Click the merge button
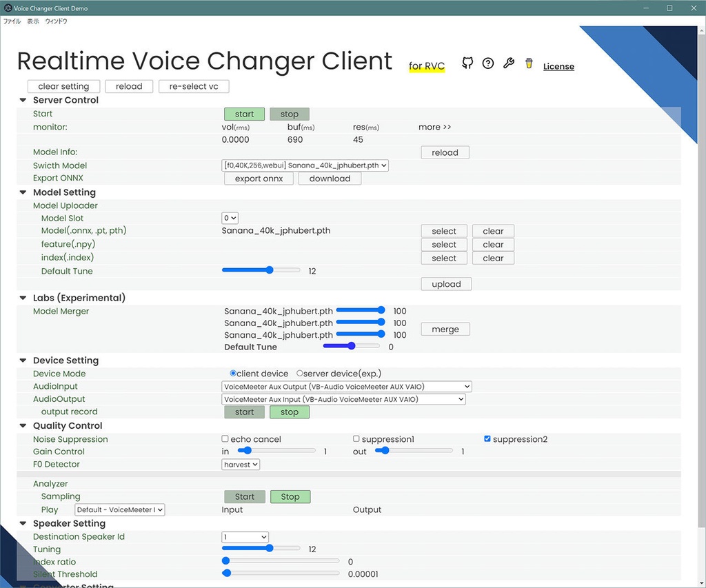Image resolution: width=706 pixels, height=588 pixels. point(445,329)
